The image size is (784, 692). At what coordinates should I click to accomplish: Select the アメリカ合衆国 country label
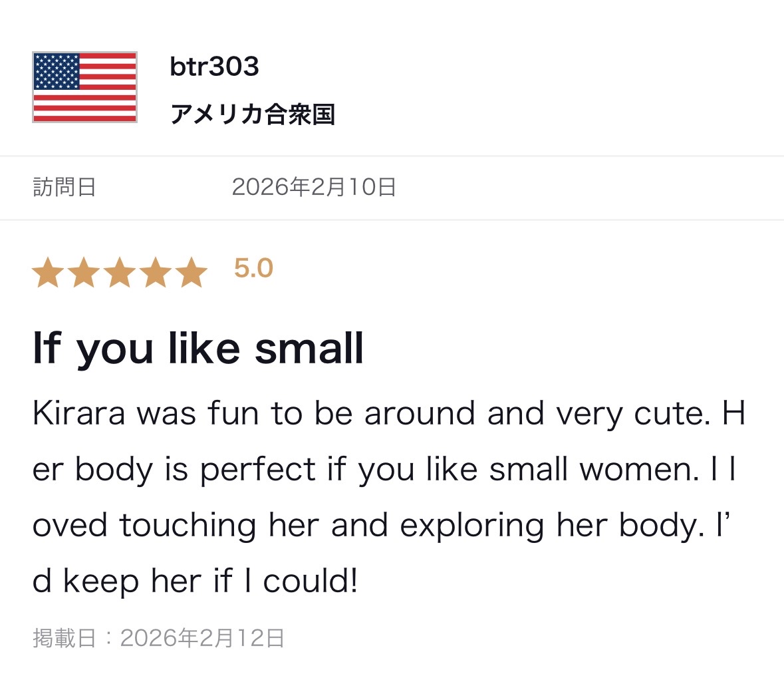click(x=252, y=114)
